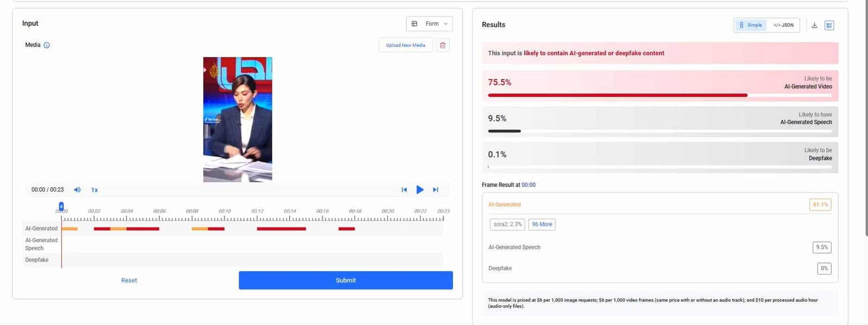Play the uploaded video

[x=419, y=190]
